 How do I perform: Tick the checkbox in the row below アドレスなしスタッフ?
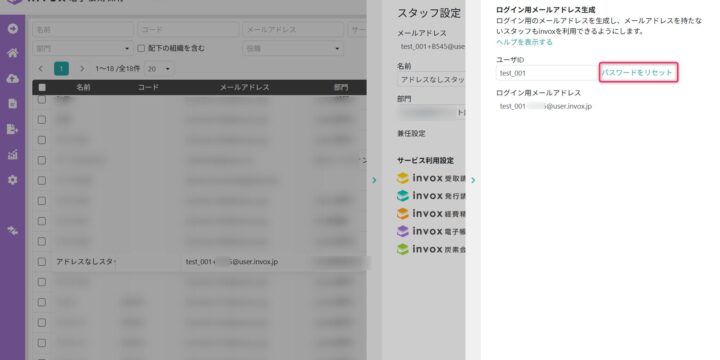click(42, 282)
